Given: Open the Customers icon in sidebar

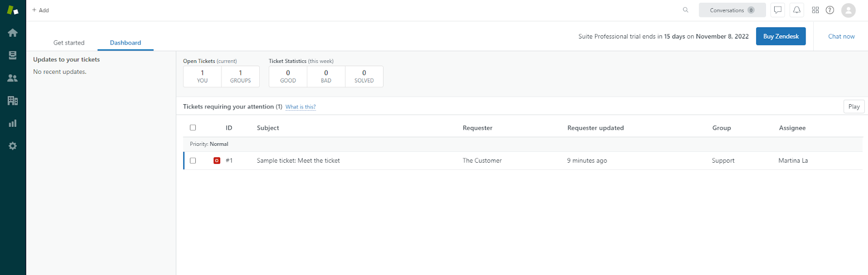Looking at the screenshot, I should [x=12, y=78].
